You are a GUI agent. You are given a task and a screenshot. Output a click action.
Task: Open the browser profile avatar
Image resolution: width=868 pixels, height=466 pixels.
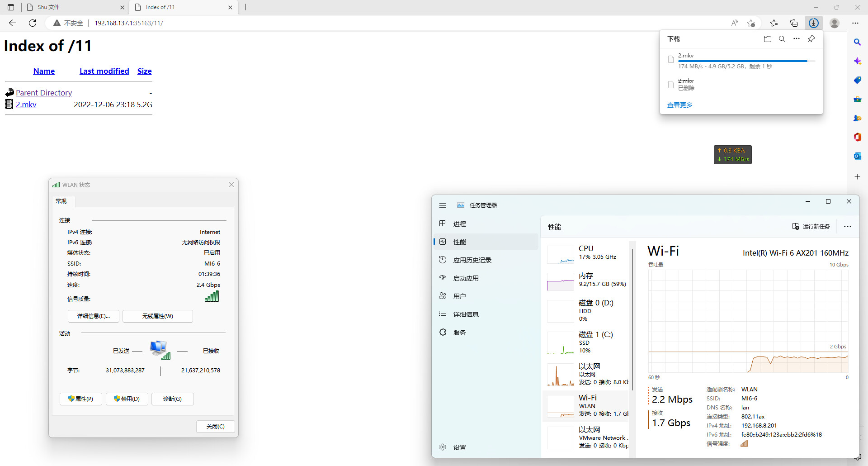835,23
